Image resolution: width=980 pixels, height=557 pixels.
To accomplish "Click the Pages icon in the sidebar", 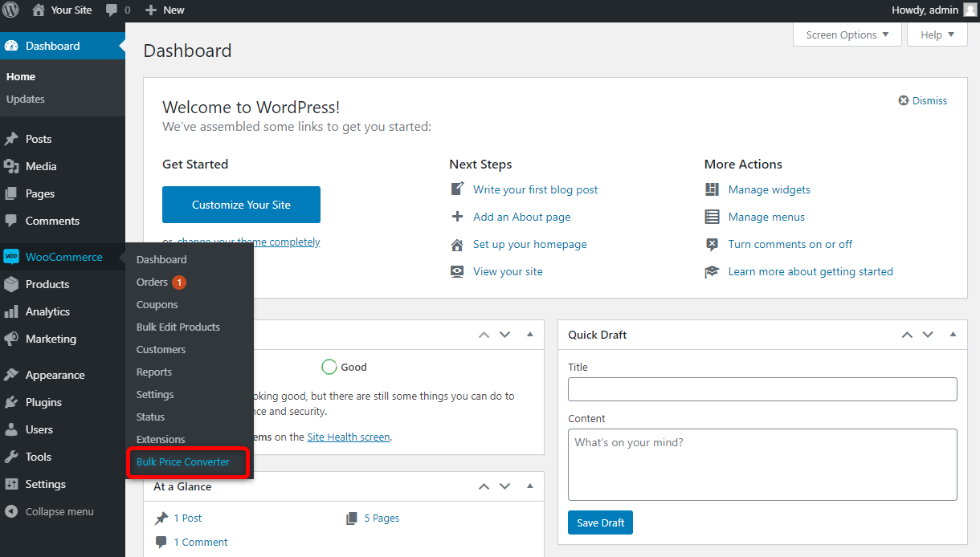I will pyautogui.click(x=11, y=193).
